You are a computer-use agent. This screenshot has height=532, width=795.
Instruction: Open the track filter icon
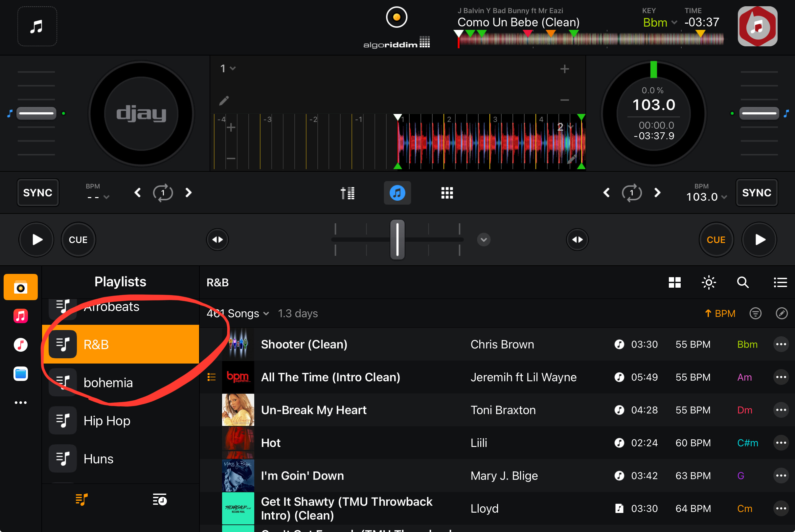tap(755, 313)
